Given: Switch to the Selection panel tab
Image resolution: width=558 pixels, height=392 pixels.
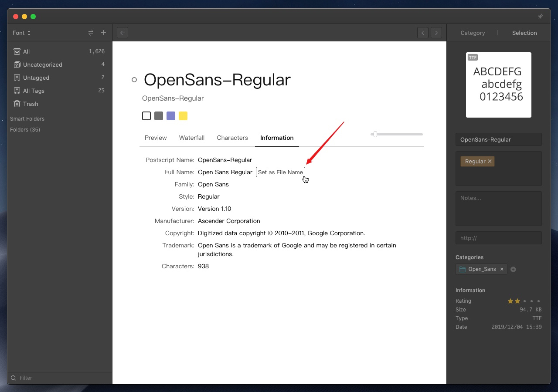Looking at the screenshot, I should pos(524,33).
